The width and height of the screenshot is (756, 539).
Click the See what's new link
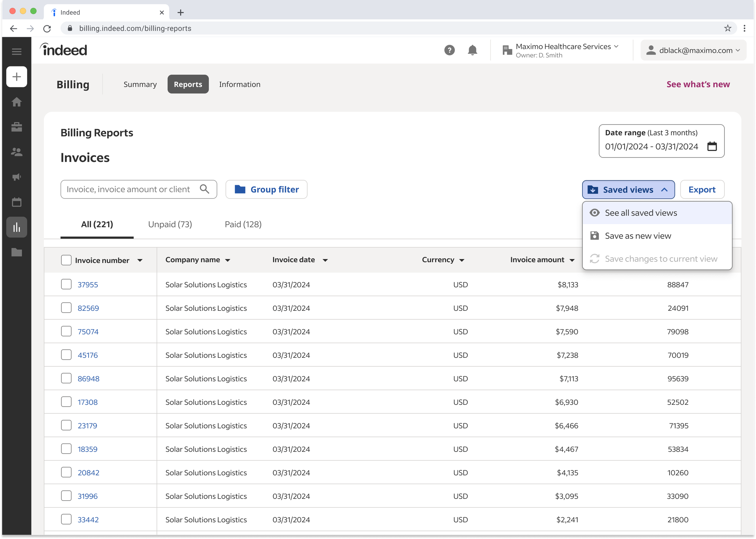click(698, 84)
